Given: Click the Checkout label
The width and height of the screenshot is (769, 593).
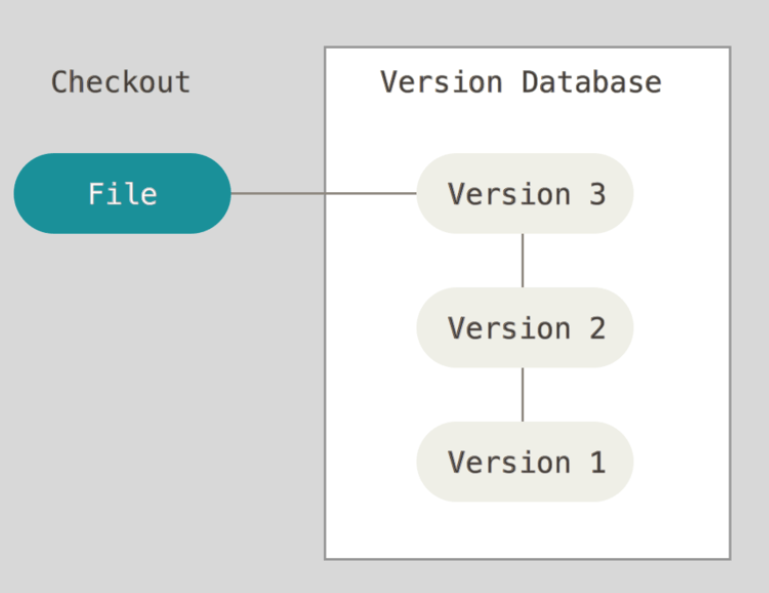Looking at the screenshot, I should point(121,81).
